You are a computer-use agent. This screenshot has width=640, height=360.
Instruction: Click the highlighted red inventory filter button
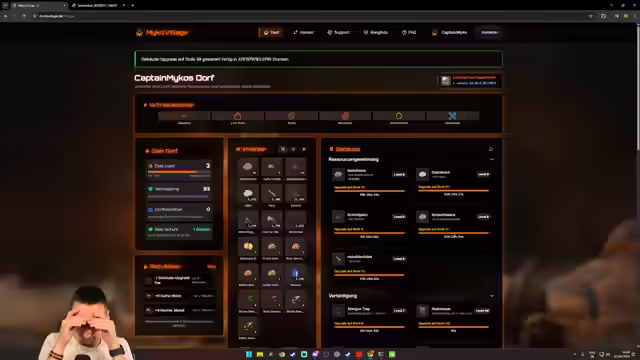(283, 149)
